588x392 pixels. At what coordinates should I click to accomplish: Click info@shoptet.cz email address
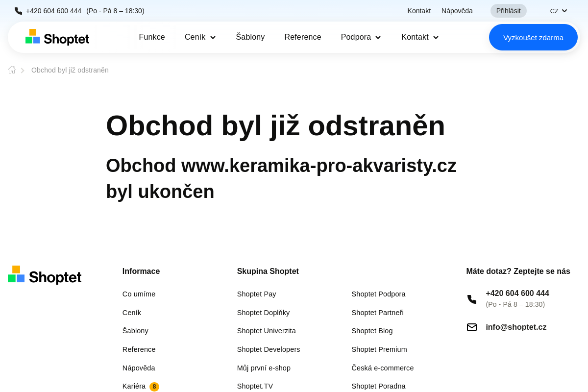516,327
